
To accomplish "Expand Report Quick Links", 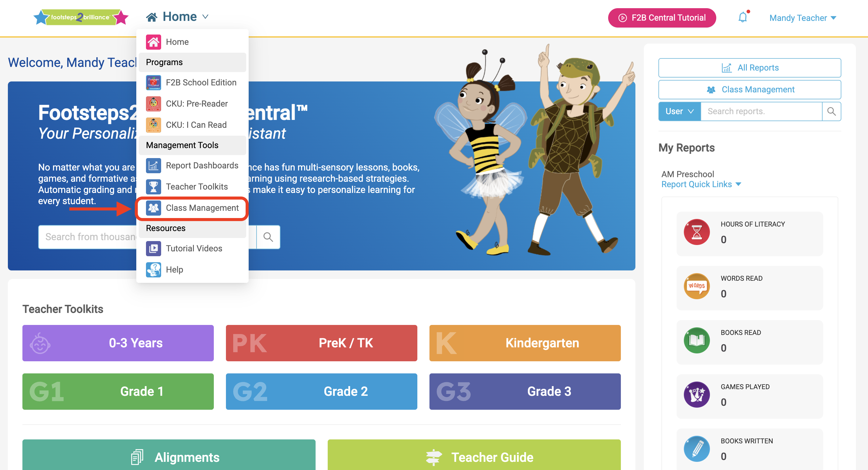I will point(701,184).
